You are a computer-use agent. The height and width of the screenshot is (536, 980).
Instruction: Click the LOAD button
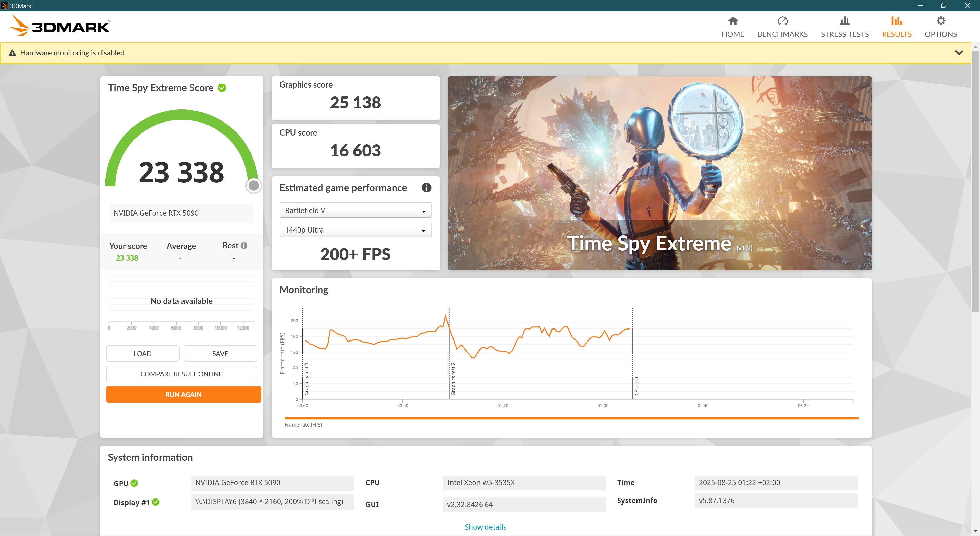pyautogui.click(x=143, y=354)
